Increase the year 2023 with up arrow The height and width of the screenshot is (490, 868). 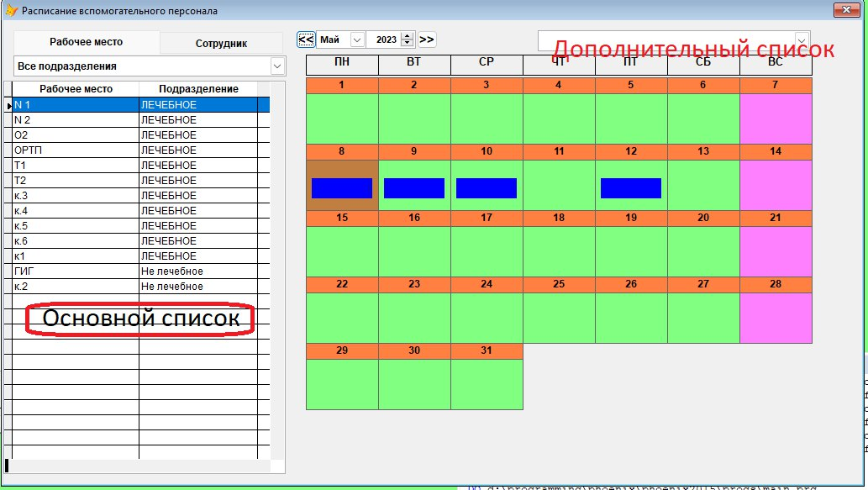(408, 36)
